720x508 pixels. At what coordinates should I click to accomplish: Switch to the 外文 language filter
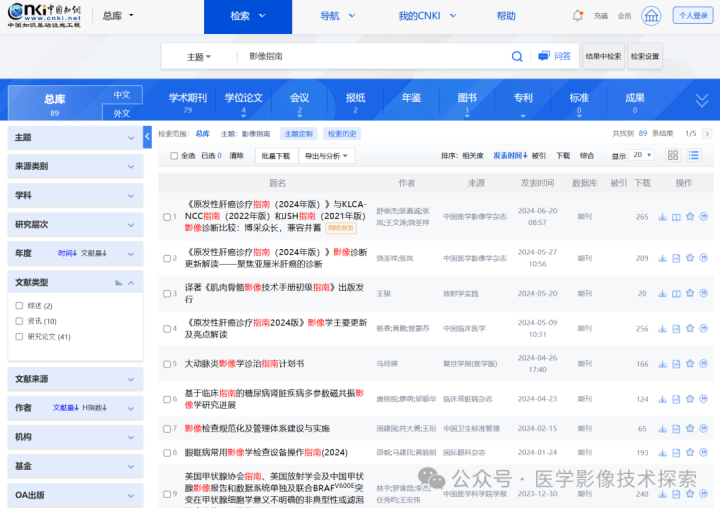122,113
